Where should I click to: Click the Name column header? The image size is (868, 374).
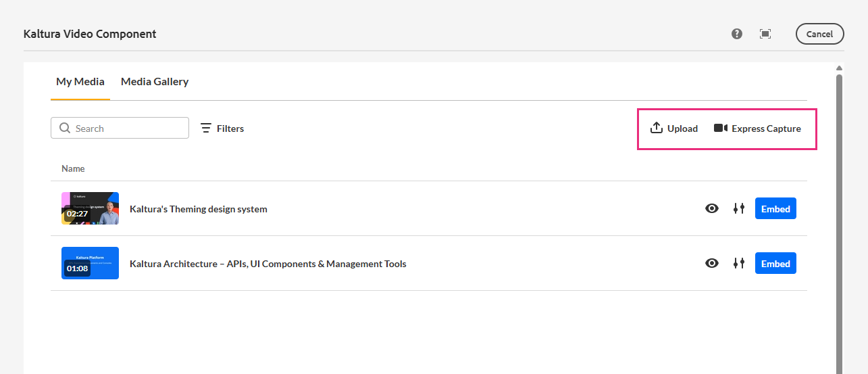click(73, 168)
